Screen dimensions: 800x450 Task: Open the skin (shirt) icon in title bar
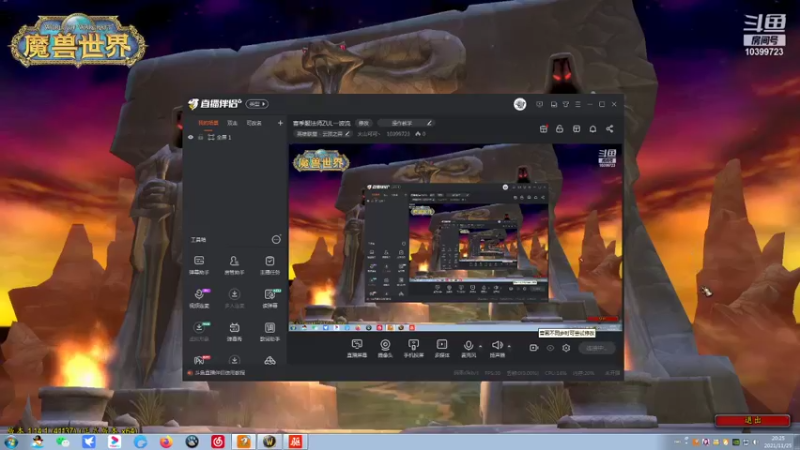pos(566,104)
